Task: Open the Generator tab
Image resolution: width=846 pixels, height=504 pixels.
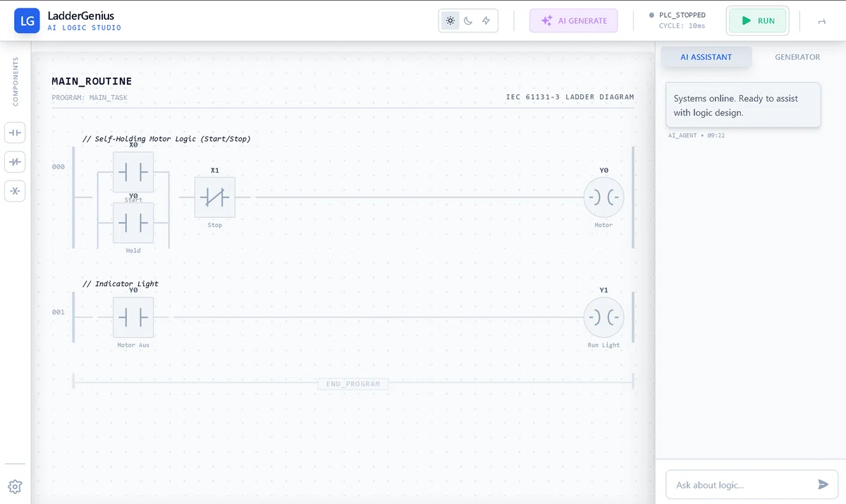Action: pyautogui.click(x=797, y=57)
